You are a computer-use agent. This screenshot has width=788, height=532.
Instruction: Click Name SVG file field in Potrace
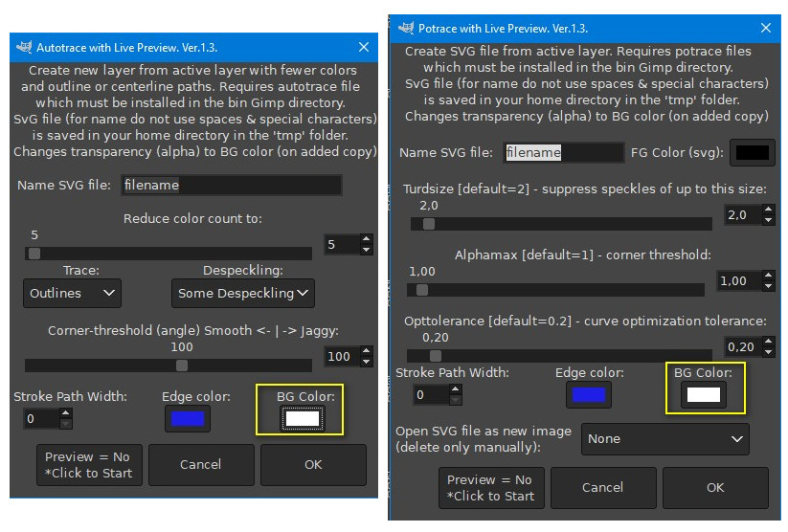pos(564,152)
